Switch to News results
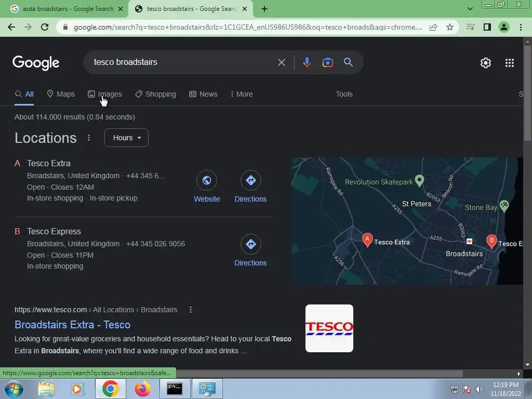 point(203,94)
